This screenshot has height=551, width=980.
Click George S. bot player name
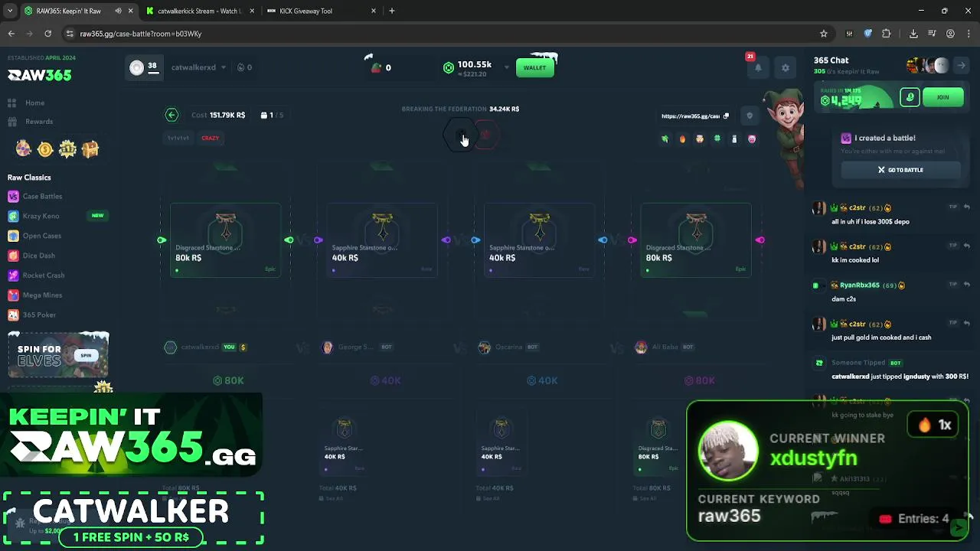click(x=354, y=347)
